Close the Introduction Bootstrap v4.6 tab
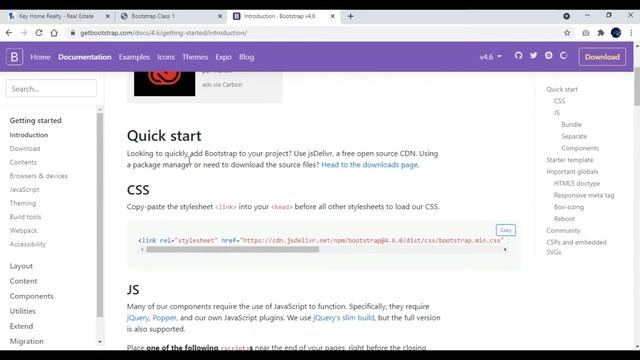The width and height of the screenshot is (640, 360). click(333, 16)
